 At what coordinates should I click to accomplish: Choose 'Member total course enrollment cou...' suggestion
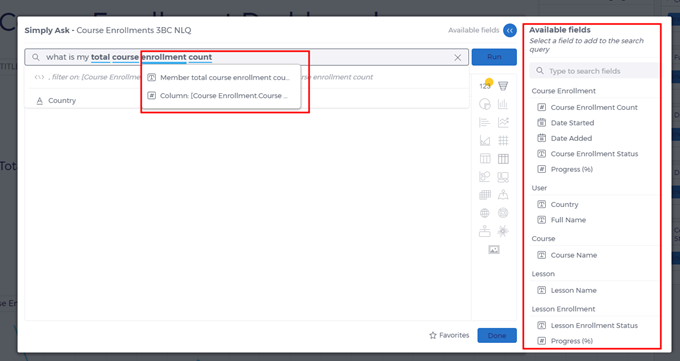(x=220, y=77)
